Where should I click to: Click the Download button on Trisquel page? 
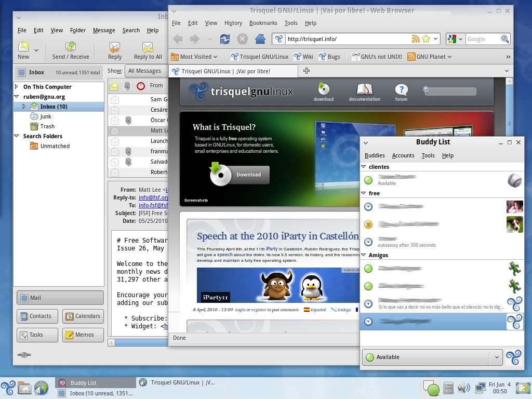(x=240, y=175)
